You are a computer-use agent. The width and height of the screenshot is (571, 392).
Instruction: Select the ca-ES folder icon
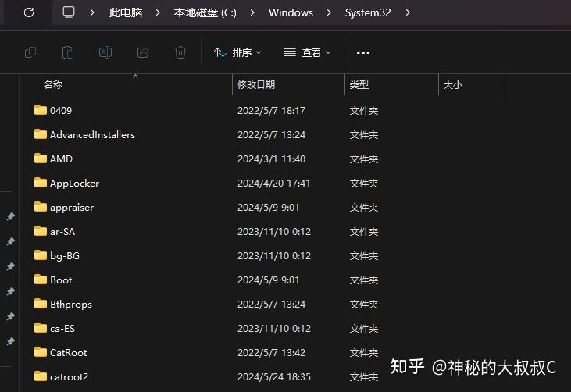point(41,327)
